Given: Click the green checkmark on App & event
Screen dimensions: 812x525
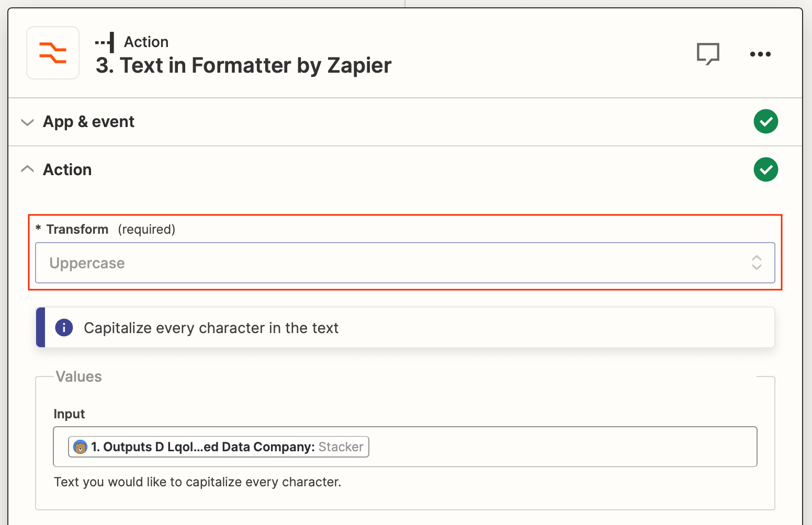Looking at the screenshot, I should tap(765, 121).
